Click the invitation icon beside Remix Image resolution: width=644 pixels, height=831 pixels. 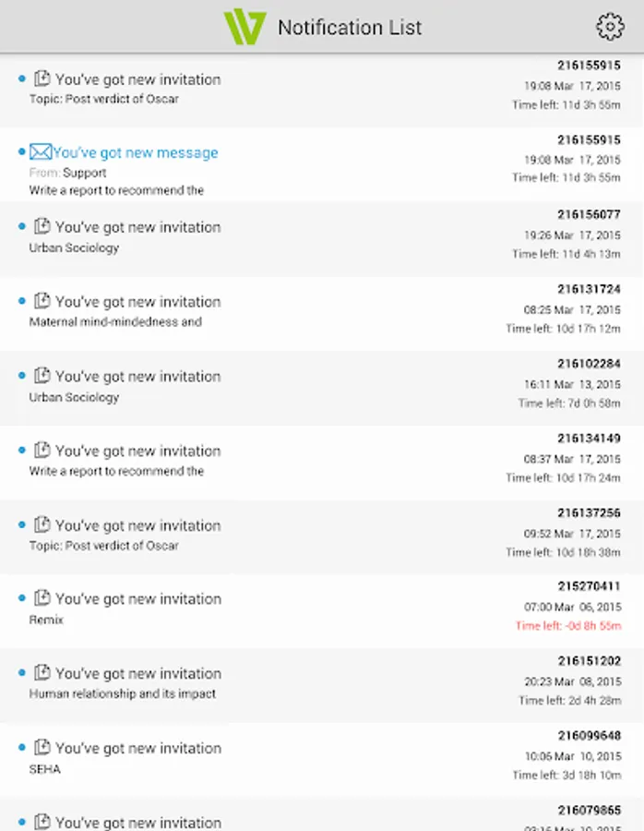click(x=41, y=599)
